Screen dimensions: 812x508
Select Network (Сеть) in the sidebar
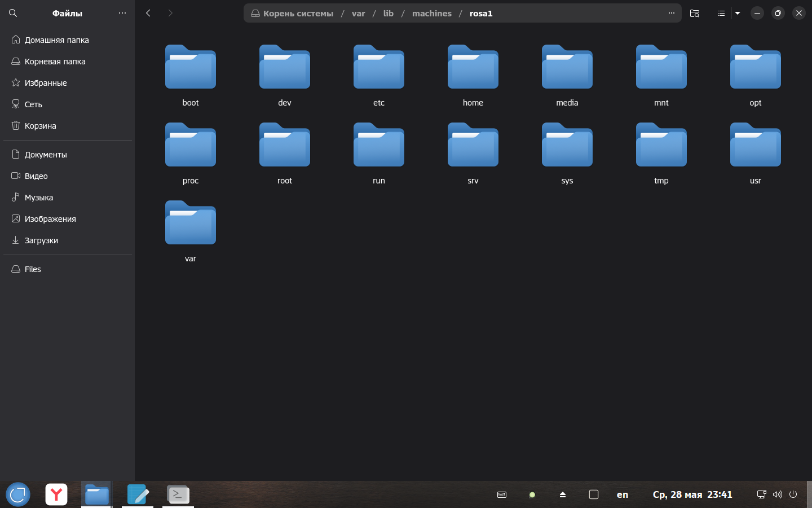tap(33, 104)
